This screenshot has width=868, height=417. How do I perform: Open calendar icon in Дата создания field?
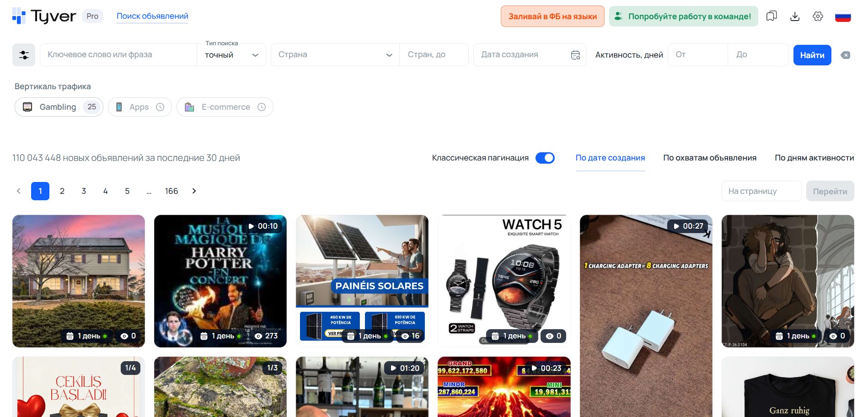(x=575, y=55)
